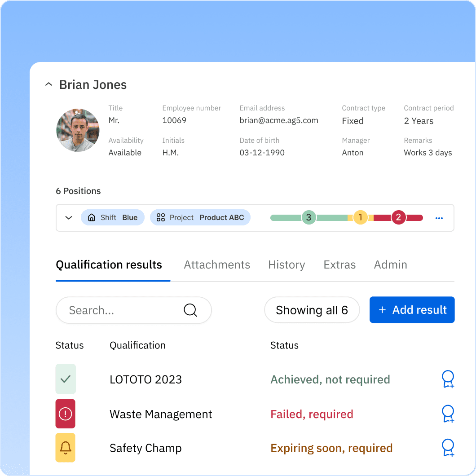The image size is (476, 476).
Task: Open the three-dot options menu on the position row
Action: tap(439, 217)
